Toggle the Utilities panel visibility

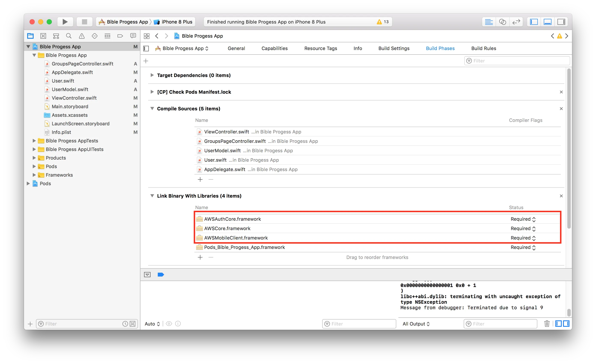(x=561, y=22)
